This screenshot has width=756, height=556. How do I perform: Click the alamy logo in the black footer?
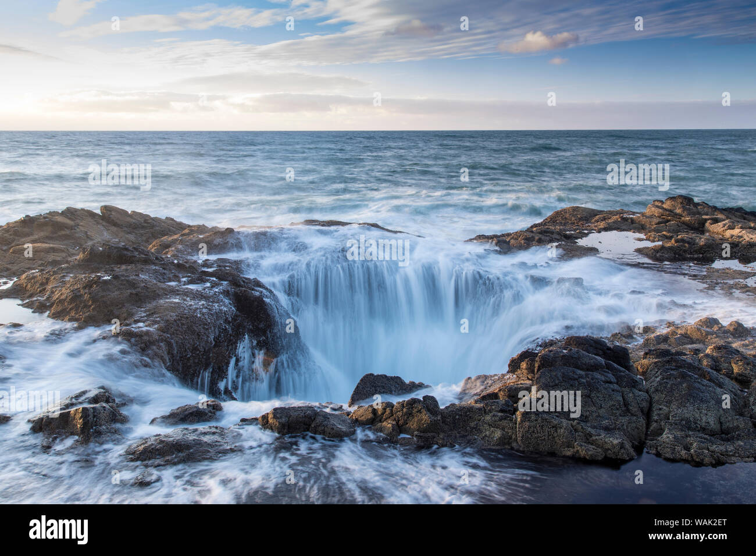[x=59, y=529]
